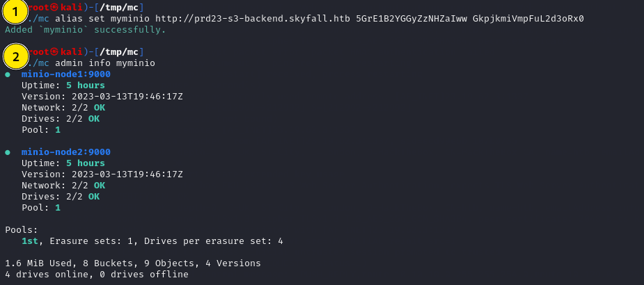Click the minio-node2:9000 node name
644x285 pixels.
(66, 152)
